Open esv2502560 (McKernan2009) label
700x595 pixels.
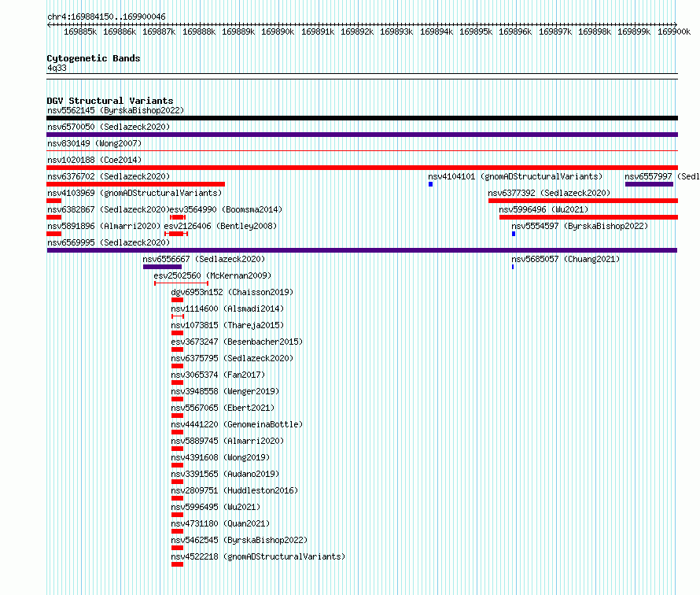point(212,275)
